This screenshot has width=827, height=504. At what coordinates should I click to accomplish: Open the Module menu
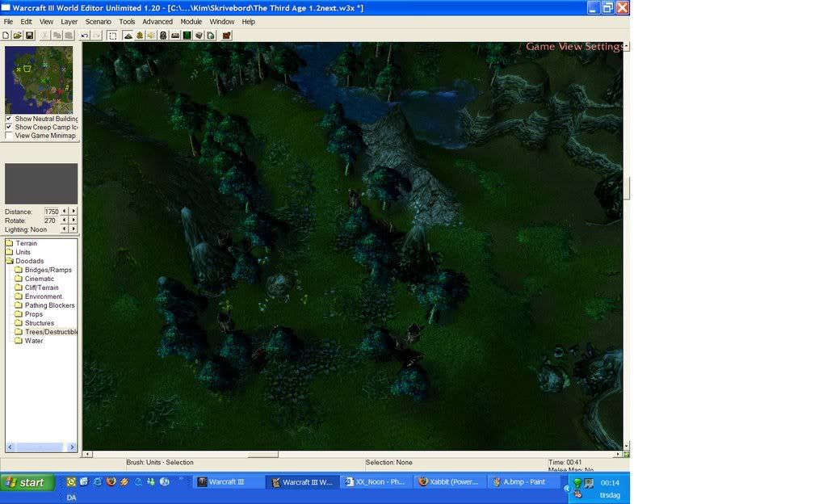[x=191, y=22]
